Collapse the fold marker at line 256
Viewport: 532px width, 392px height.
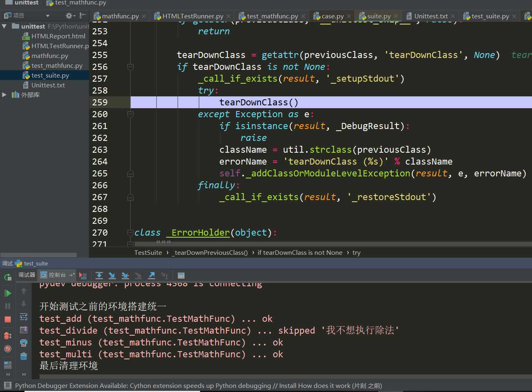tap(130, 67)
